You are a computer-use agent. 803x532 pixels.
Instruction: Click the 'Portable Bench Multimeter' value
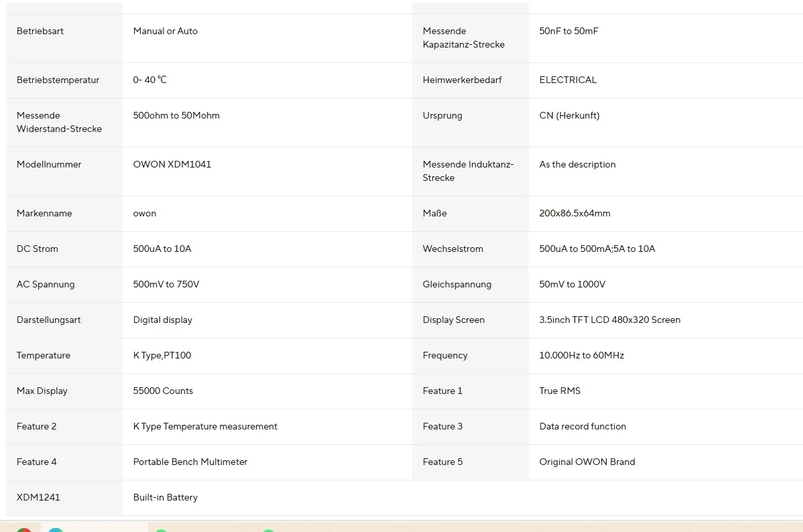[190, 462]
